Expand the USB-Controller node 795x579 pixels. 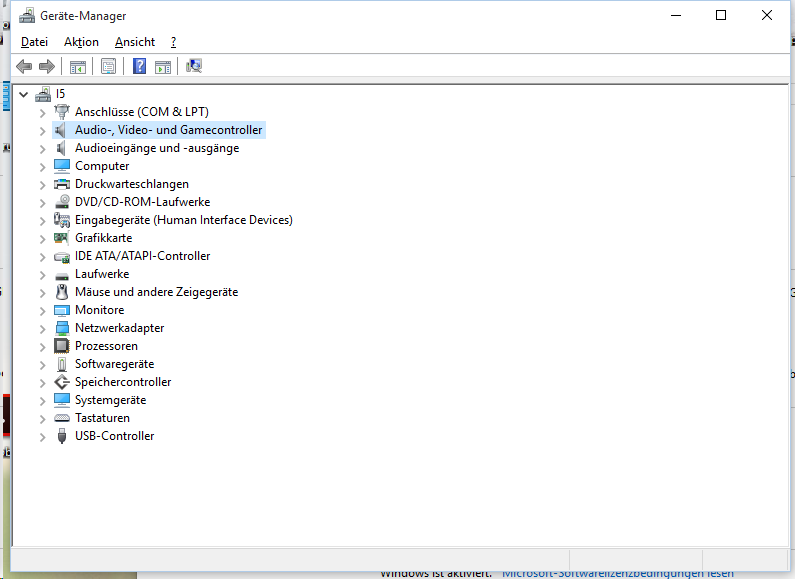[42, 436]
